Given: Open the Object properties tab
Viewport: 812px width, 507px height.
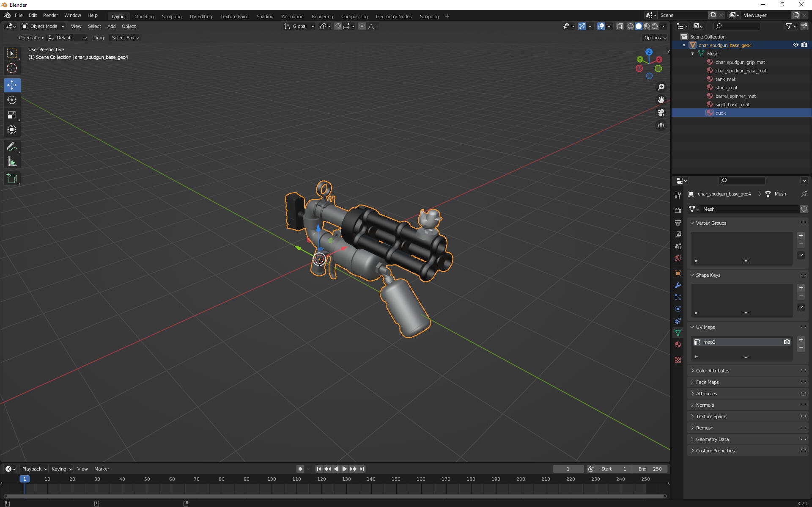Looking at the screenshot, I should (678, 273).
